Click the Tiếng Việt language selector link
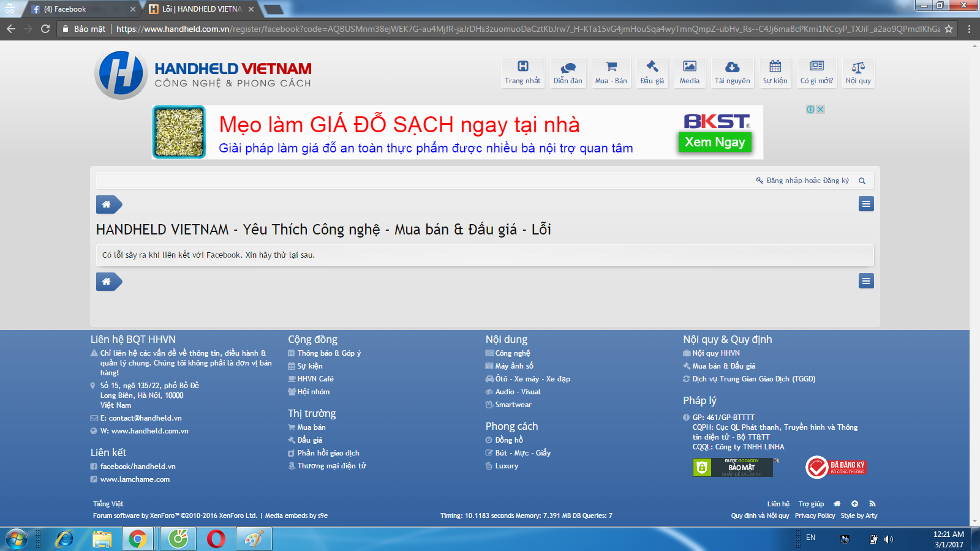Viewport: 980px width, 551px height. coord(108,504)
